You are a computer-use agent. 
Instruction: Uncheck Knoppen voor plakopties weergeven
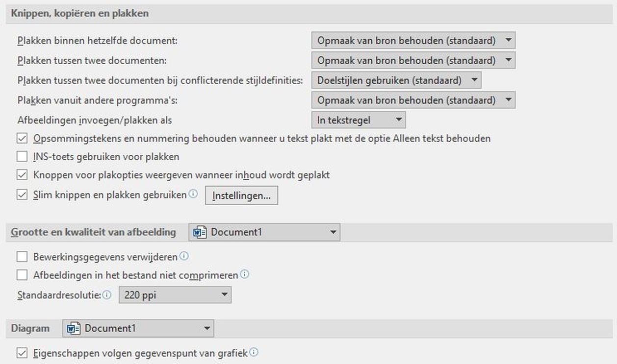[x=22, y=175]
